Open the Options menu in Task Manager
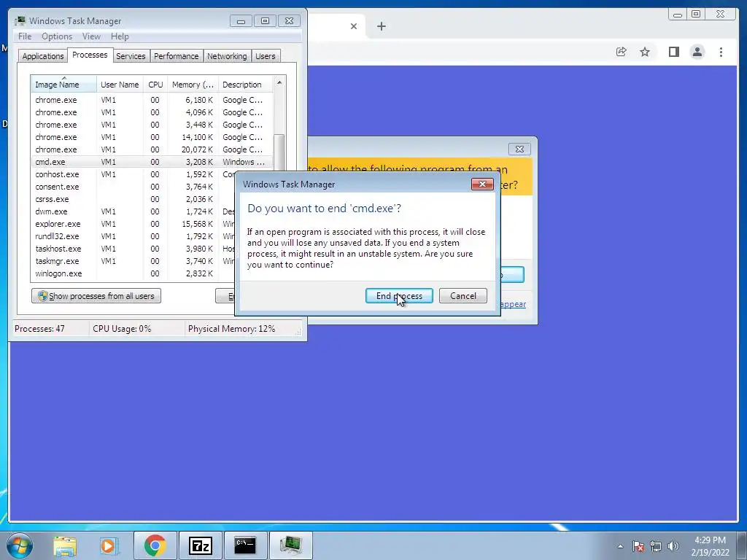 coord(57,36)
